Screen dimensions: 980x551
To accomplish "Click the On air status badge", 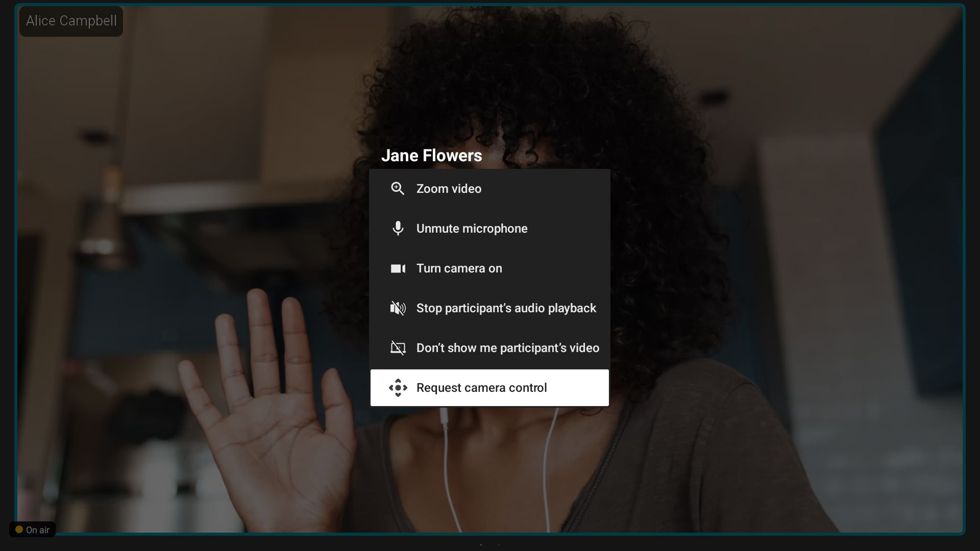I will tap(32, 530).
